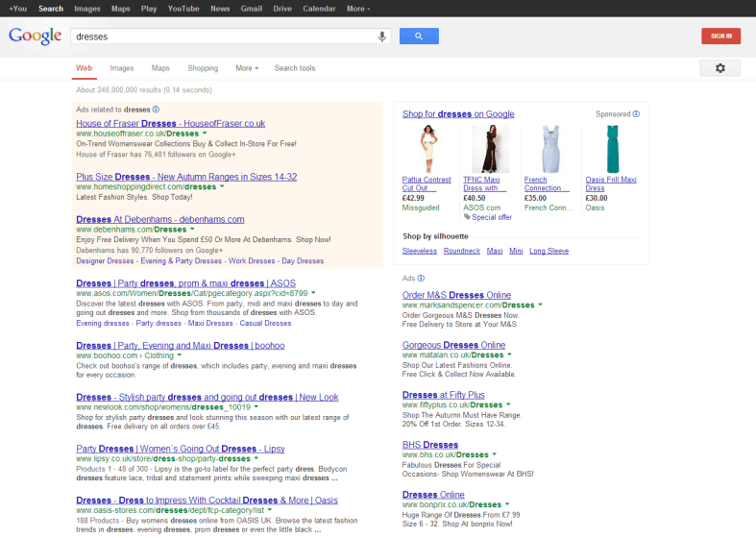Open the boohoo dresses result title
This screenshot has width=756, height=538.
181,346
